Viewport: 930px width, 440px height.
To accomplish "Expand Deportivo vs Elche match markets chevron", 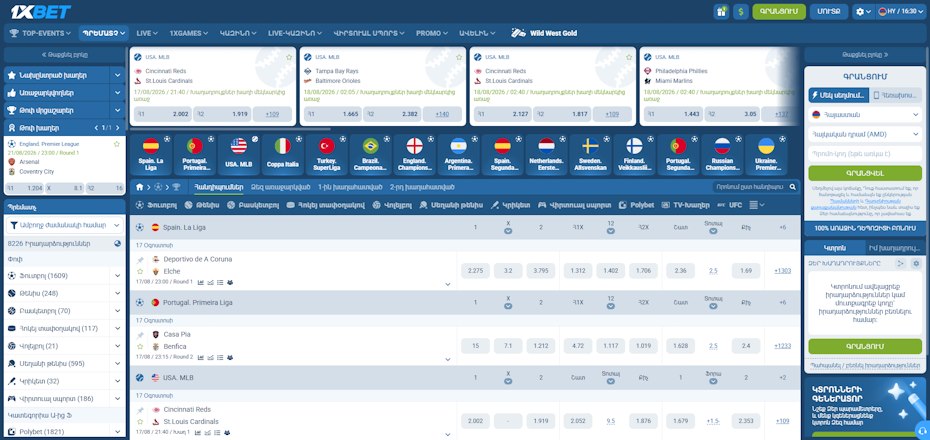I will click(448, 284).
